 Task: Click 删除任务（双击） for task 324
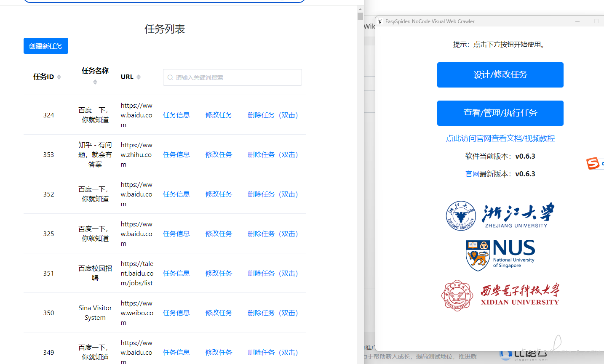click(x=273, y=115)
